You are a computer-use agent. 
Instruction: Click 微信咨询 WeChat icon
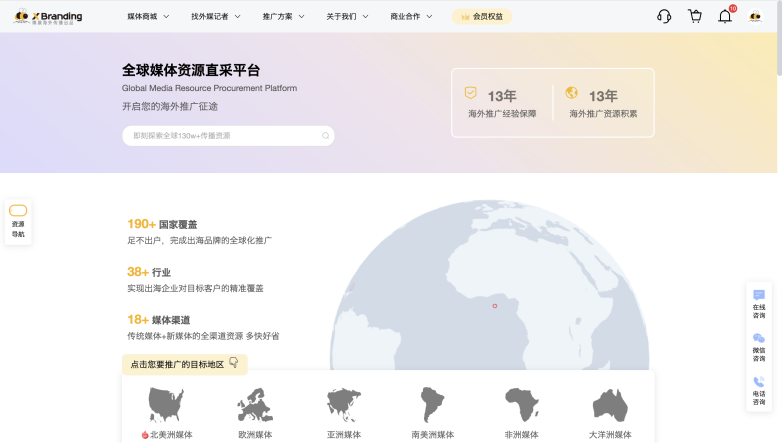[x=759, y=339]
